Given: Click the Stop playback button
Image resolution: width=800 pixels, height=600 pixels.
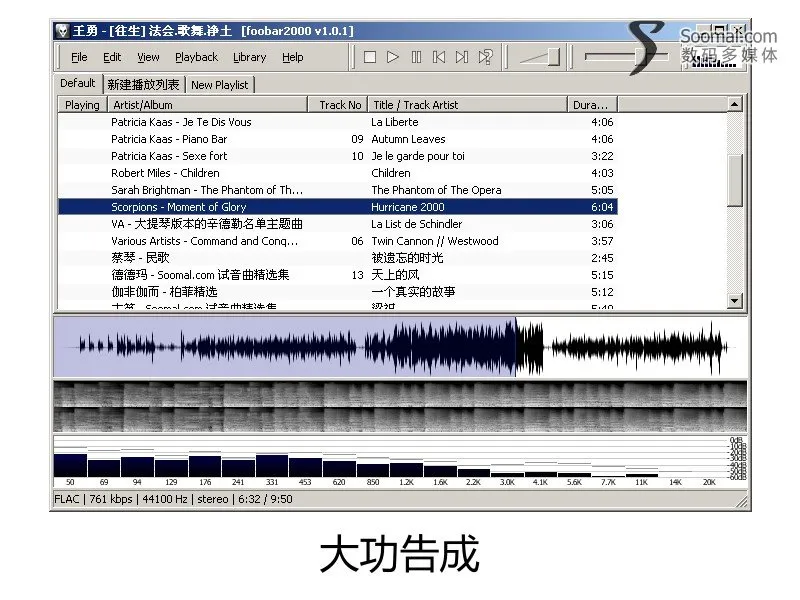Looking at the screenshot, I should (370, 57).
